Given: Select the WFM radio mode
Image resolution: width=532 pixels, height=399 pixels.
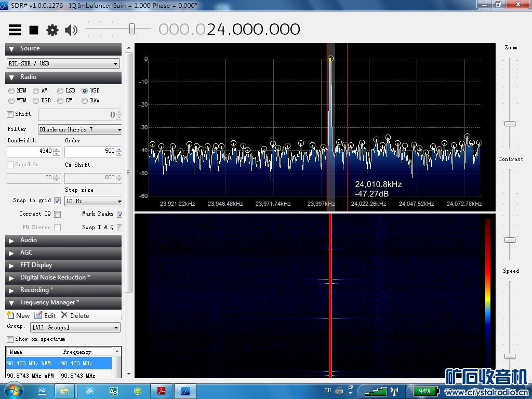Looking at the screenshot, I should point(11,101).
